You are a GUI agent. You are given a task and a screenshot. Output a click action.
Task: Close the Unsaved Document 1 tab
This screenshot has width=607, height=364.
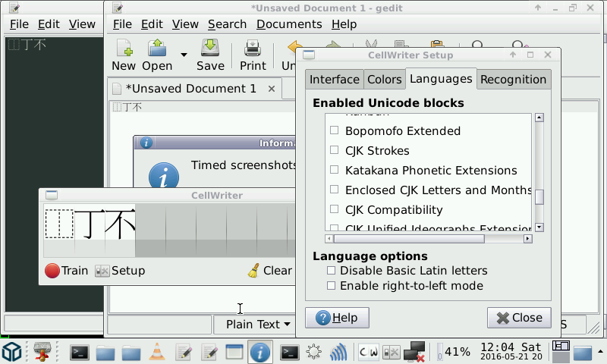pos(272,89)
